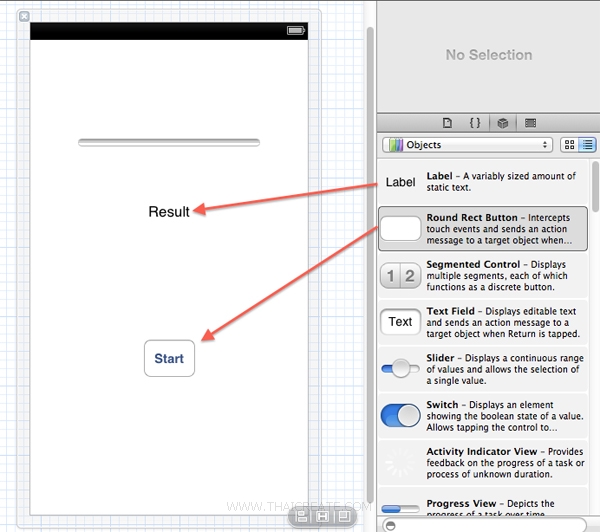Viewport: 600px width, 532px height.
Task: Click the 'No Selection' inspector text
Action: 489,55
